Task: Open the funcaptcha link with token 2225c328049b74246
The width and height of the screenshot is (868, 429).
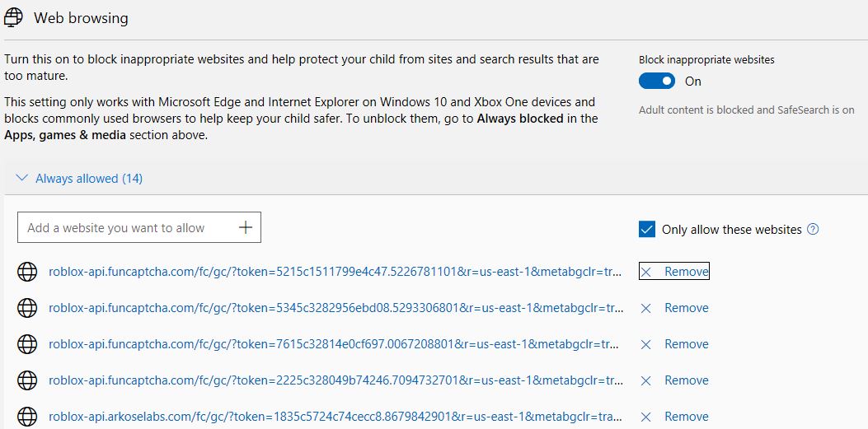Action: pyautogui.click(x=336, y=380)
